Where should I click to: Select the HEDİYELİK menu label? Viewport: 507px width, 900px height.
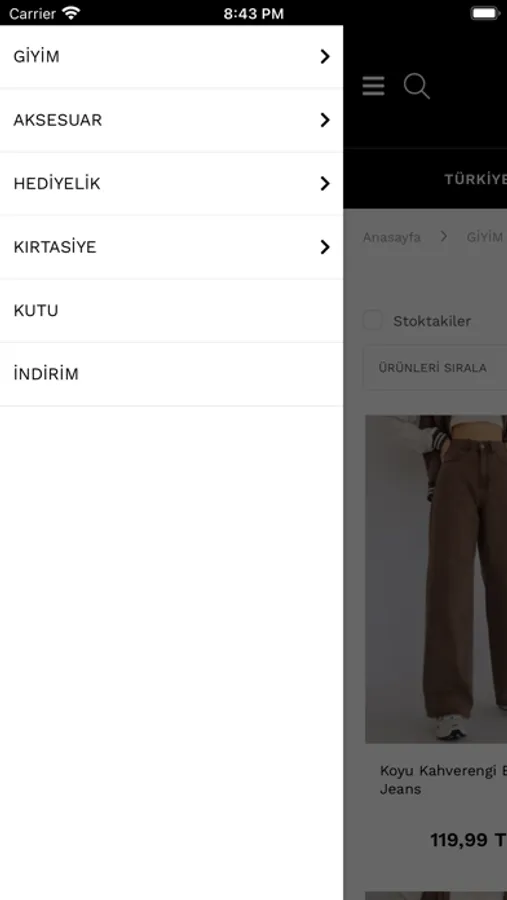point(57,184)
